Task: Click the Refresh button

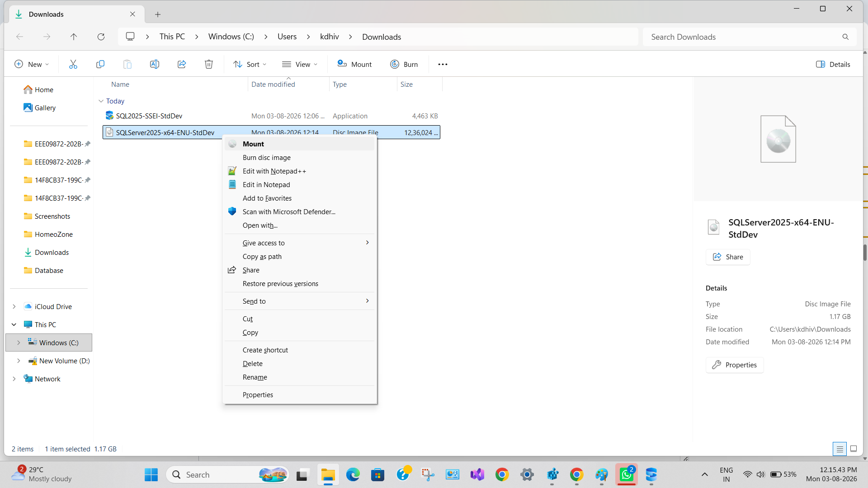Action: coord(101,37)
